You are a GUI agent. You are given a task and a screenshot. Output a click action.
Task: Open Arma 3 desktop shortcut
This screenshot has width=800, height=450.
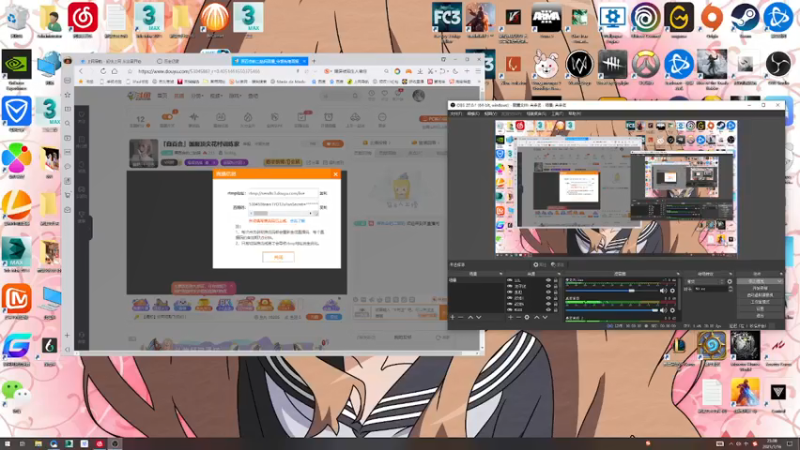coord(546,17)
